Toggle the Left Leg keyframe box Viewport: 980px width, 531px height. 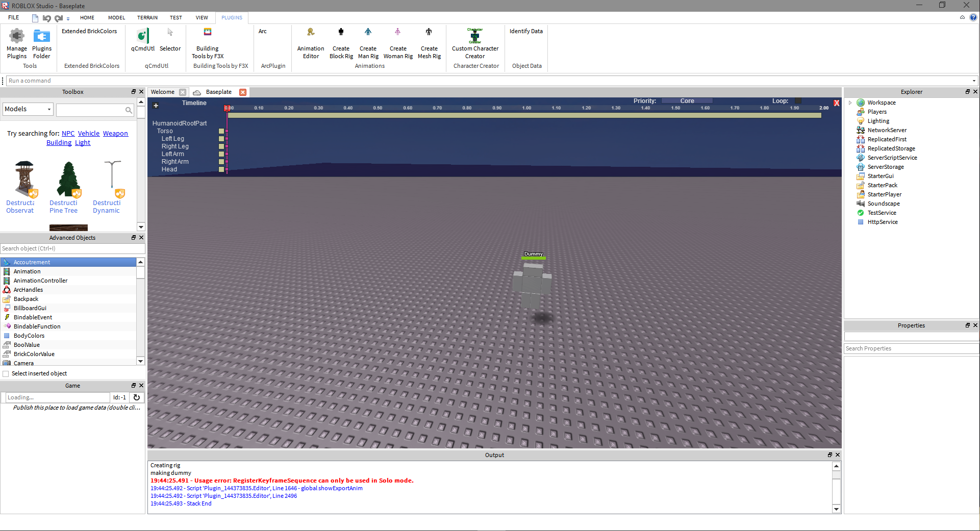point(221,139)
